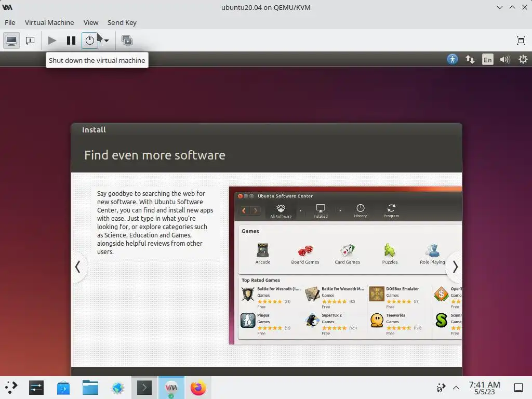The image size is (532, 399).
Task: Go to next installer slide
Action: 455,267
